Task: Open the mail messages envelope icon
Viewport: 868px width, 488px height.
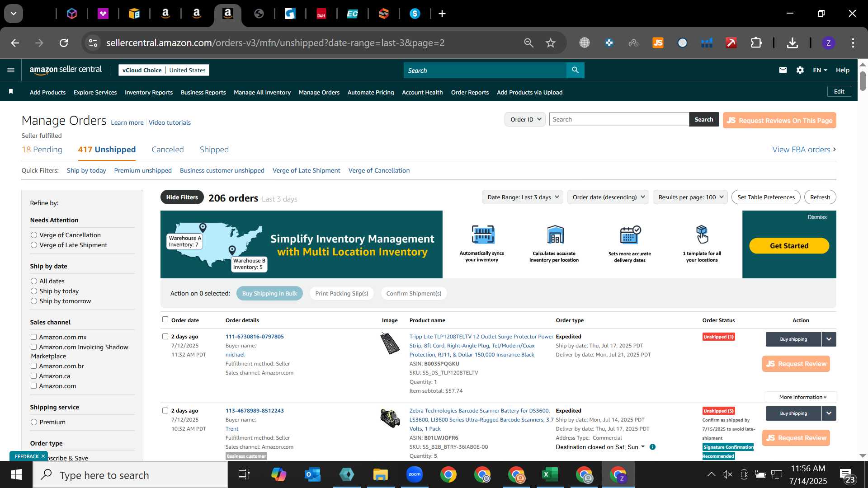Action: [x=783, y=70]
